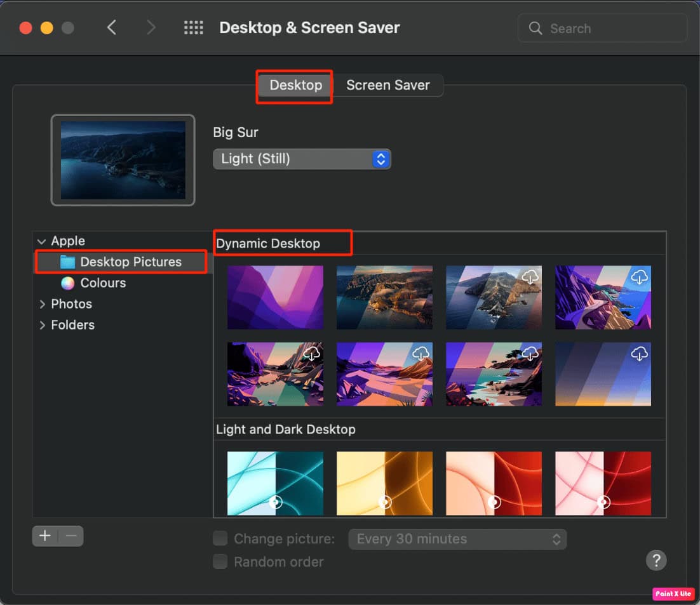The image size is (700, 605).
Task: Download the purple coastal road wallpaper
Action: tap(639, 277)
